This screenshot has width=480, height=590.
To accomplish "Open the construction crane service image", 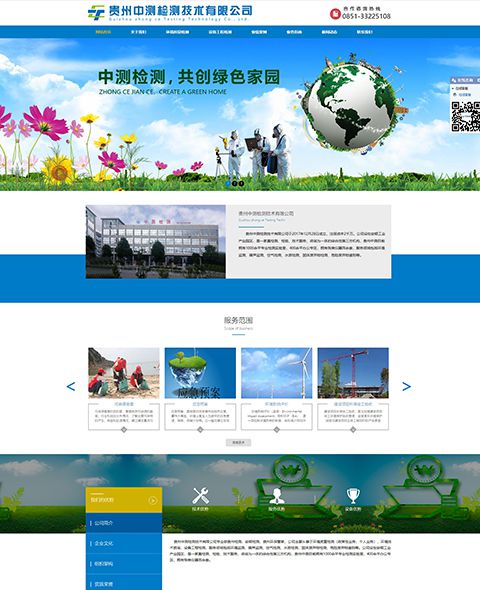I will 353,373.
